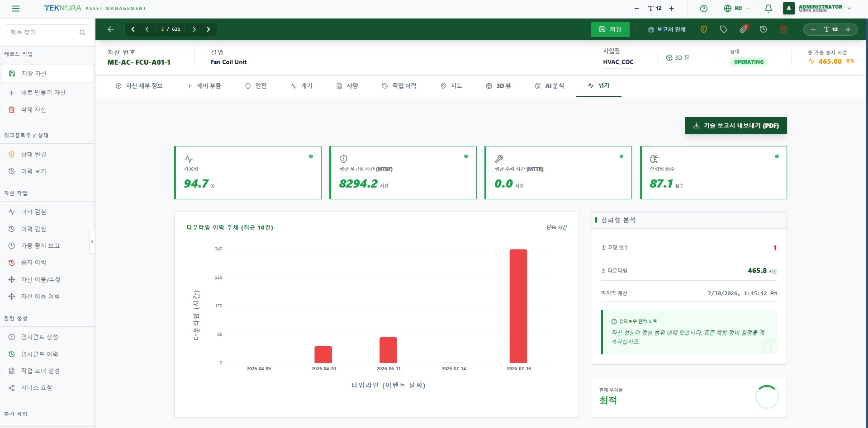
Task: Open the 예비 부품 tab
Action: click(x=204, y=86)
